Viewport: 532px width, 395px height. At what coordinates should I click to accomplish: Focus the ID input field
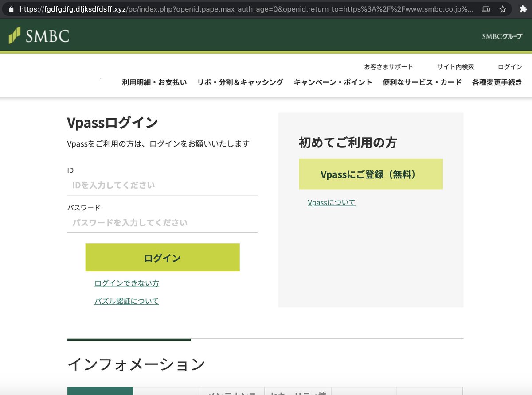[x=162, y=186]
